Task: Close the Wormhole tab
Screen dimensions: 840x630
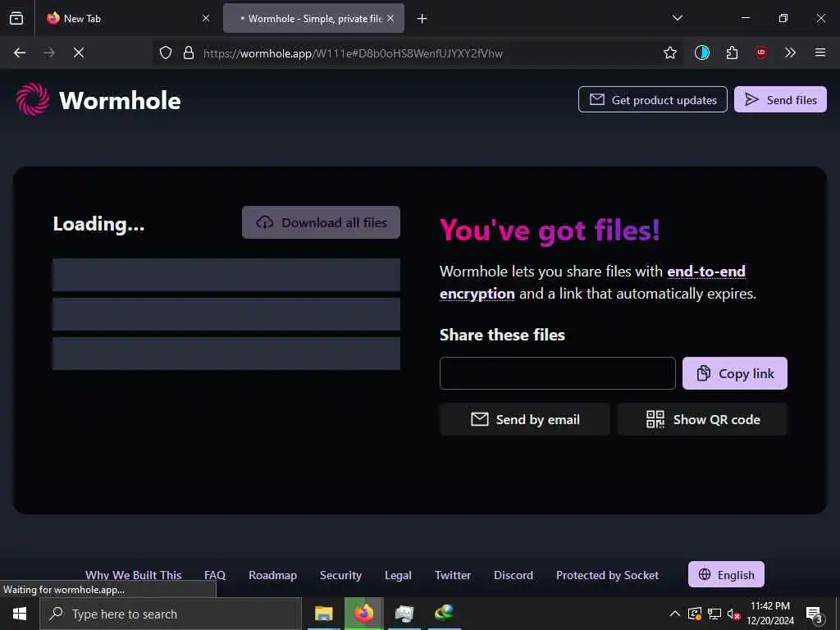Action: point(390,18)
